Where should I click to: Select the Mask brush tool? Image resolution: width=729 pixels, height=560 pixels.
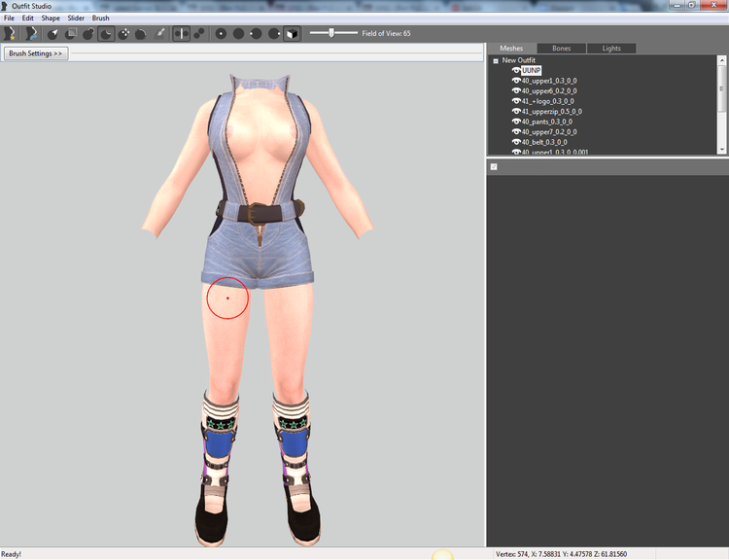coord(71,33)
